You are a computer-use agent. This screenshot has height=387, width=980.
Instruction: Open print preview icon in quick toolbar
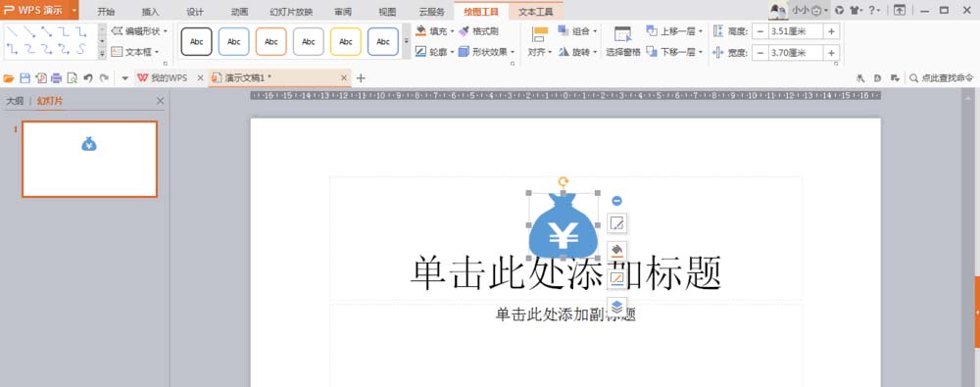coord(72,78)
